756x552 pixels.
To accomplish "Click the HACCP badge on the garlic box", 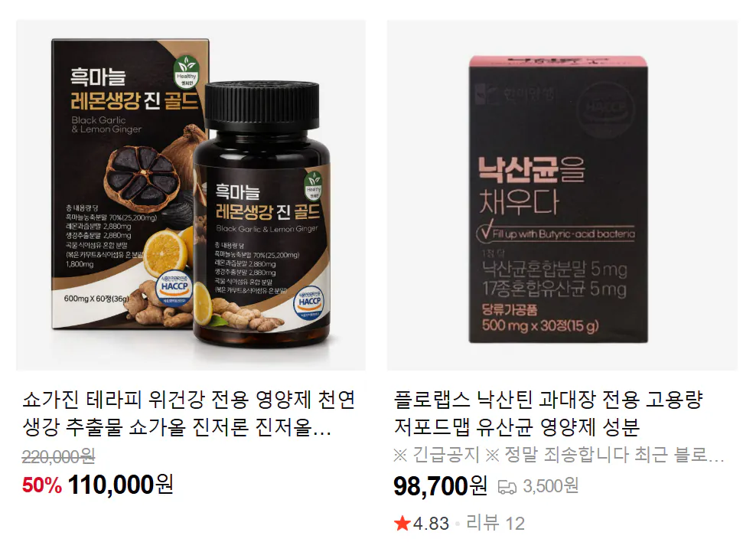I will pyautogui.click(x=174, y=288).
